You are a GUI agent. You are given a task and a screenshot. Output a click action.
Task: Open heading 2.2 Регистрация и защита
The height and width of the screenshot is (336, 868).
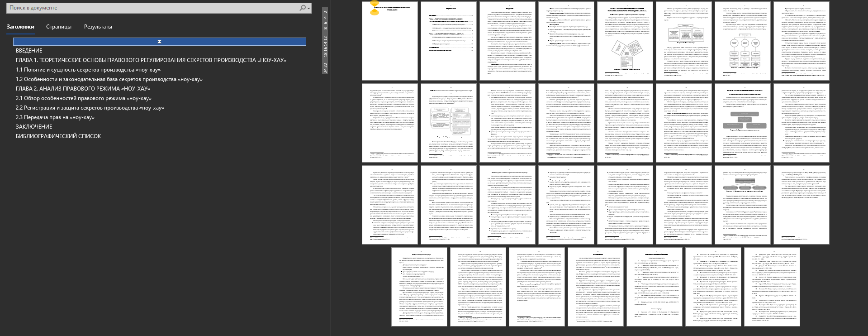pos(90,108)
